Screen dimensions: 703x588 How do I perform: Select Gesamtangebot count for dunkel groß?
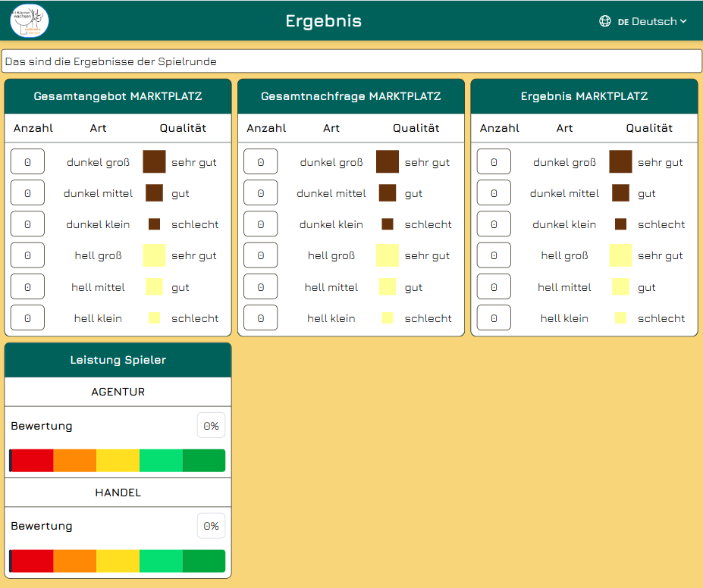tap(27, 161)
